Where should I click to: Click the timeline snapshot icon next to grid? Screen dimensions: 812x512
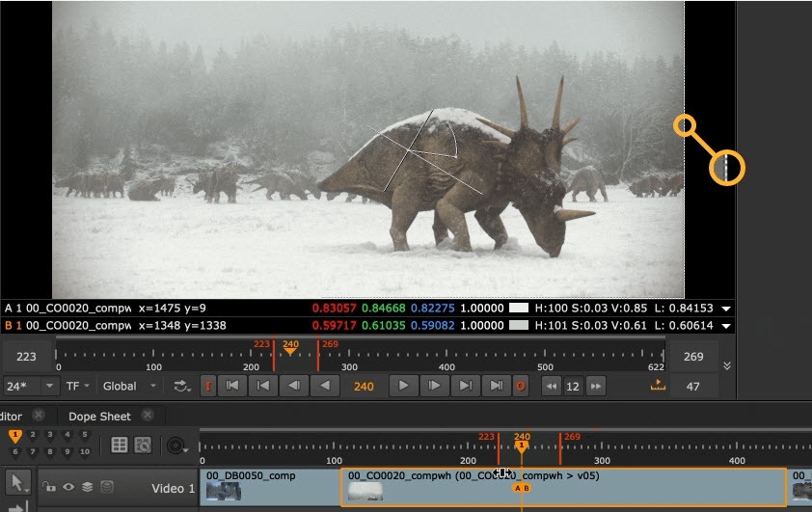pyautogui.click(x=143, y=445)
